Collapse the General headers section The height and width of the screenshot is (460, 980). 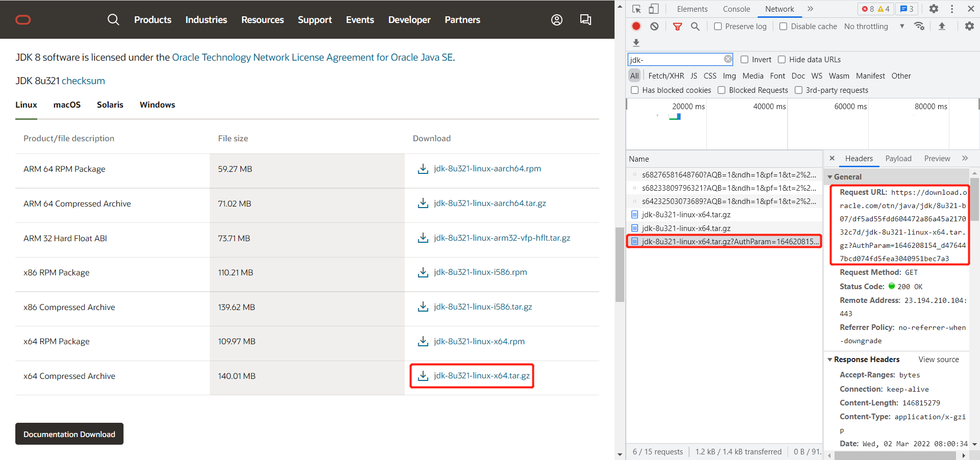[831, 176]
